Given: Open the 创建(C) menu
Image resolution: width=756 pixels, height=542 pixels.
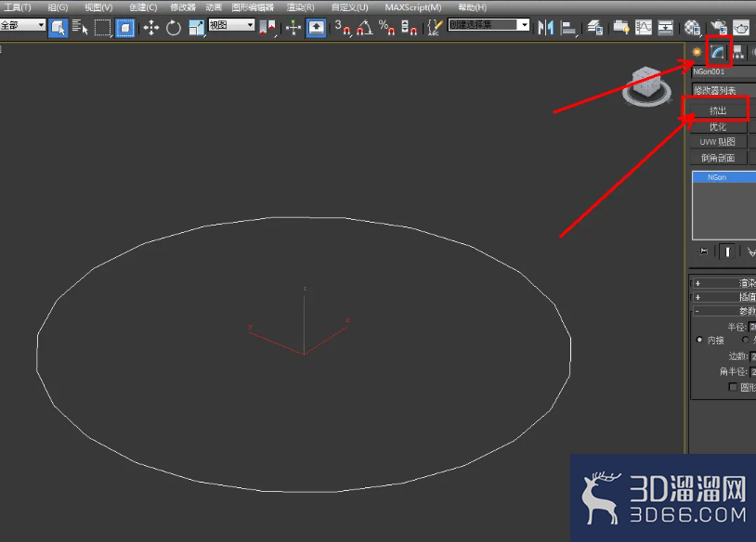Looking at the screenshot, I should point(143,7).
